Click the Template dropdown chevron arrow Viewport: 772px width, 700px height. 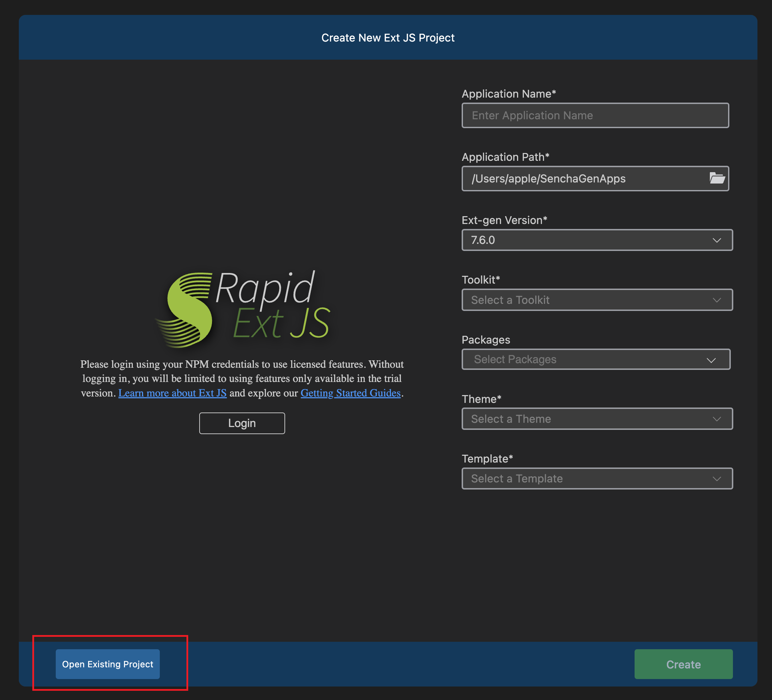pos(717,479)
